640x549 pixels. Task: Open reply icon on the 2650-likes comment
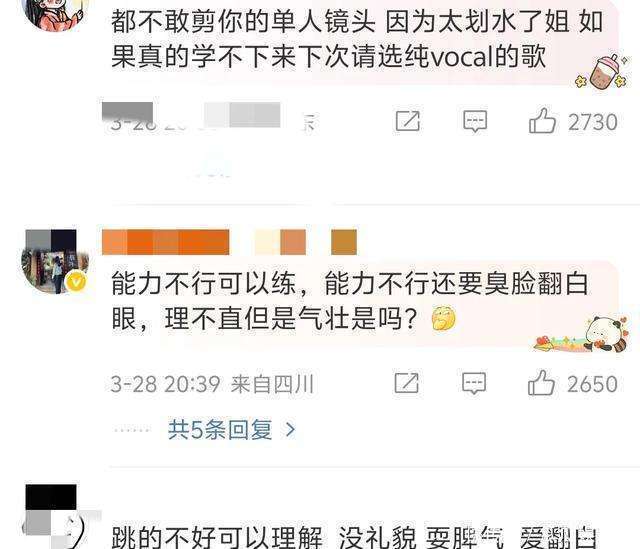[x=474, y=383]
